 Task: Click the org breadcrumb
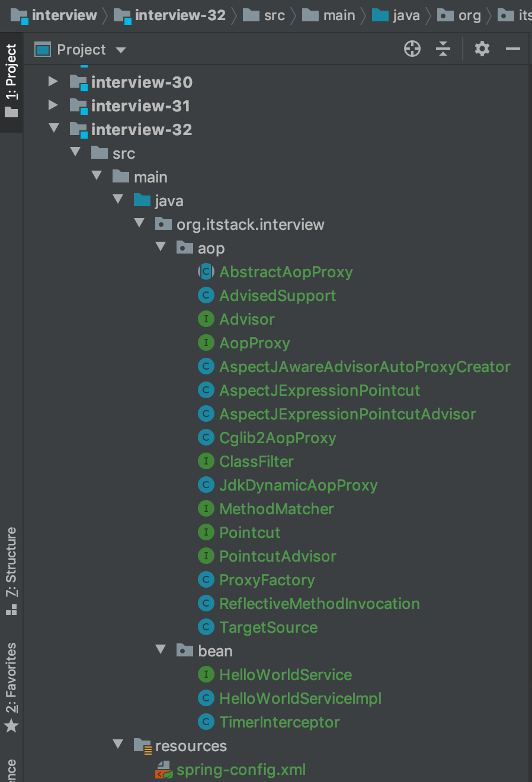459,15
